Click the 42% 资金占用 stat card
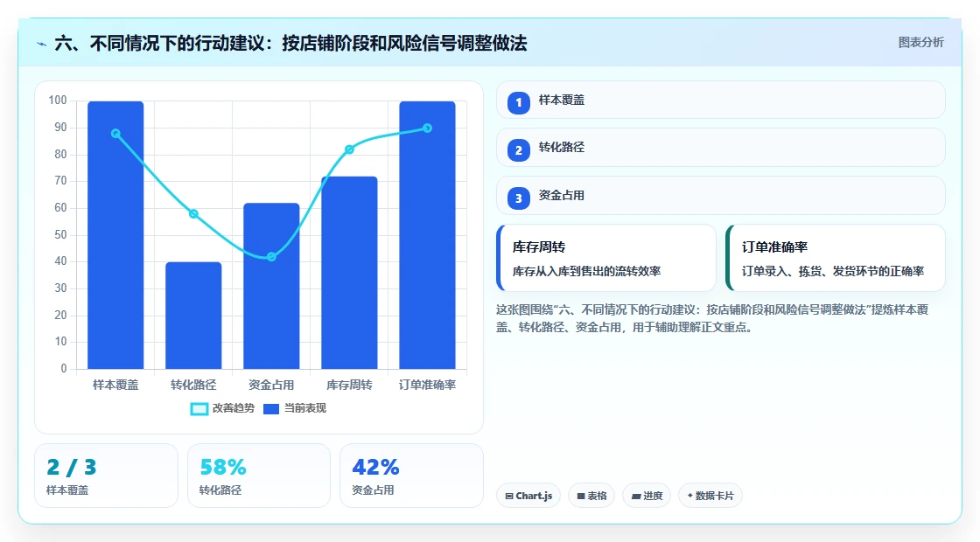Image resolution: width=980 pixels, height=542 pixels. click(411, 476)
